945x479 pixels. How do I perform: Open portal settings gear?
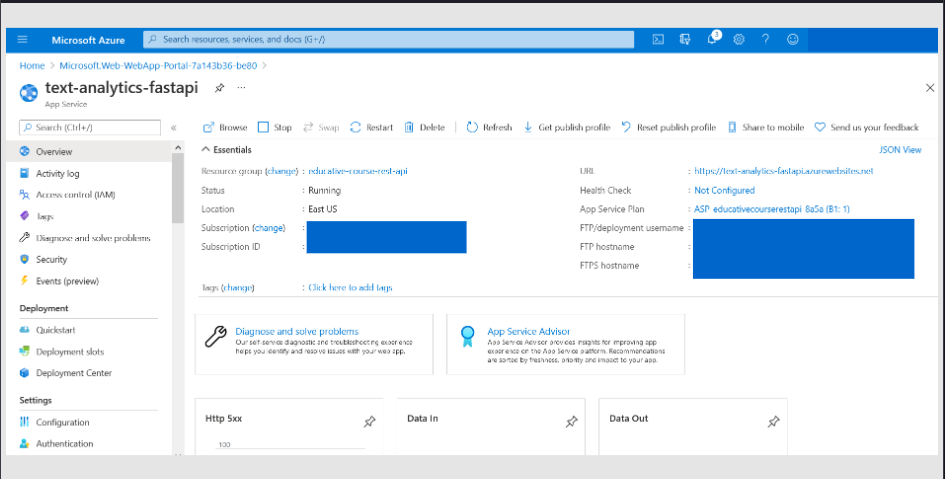point(739,40)
